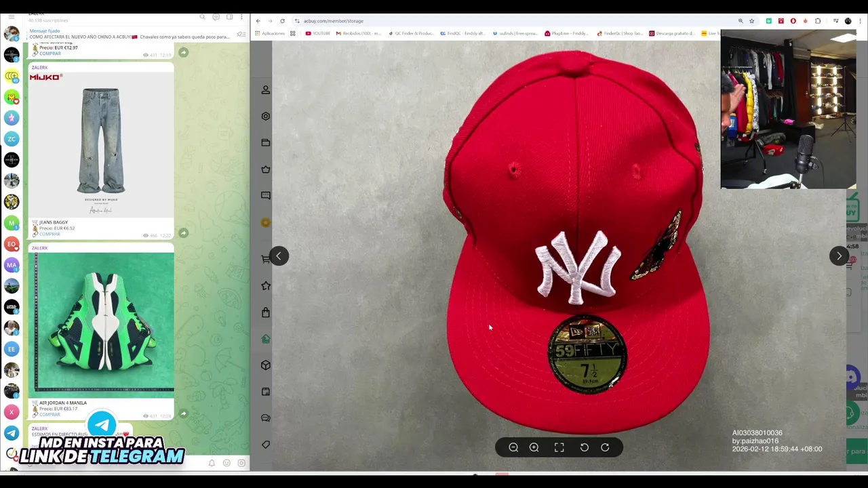The image size is (868, 488).
Task: Toggle Telegram channel notifications bell
Action: [212, 463]
